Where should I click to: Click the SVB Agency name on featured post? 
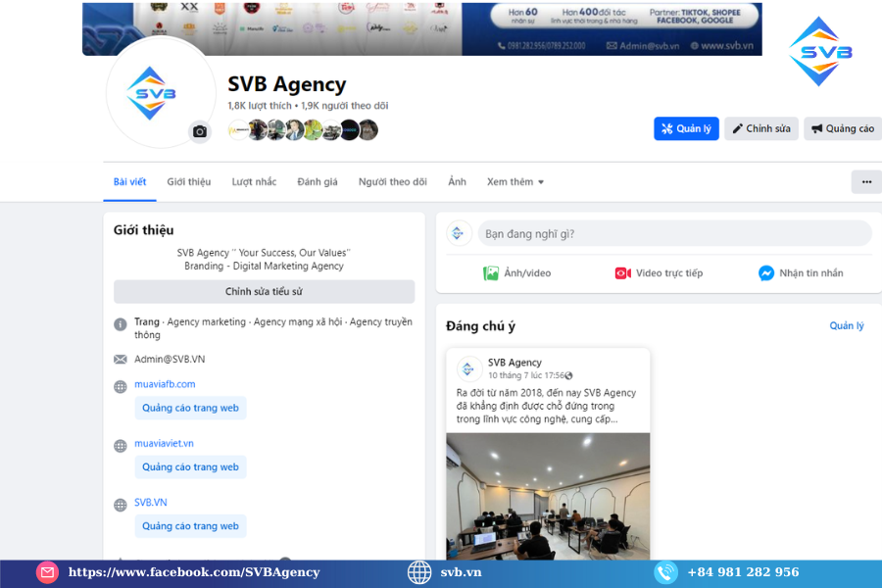514,363
